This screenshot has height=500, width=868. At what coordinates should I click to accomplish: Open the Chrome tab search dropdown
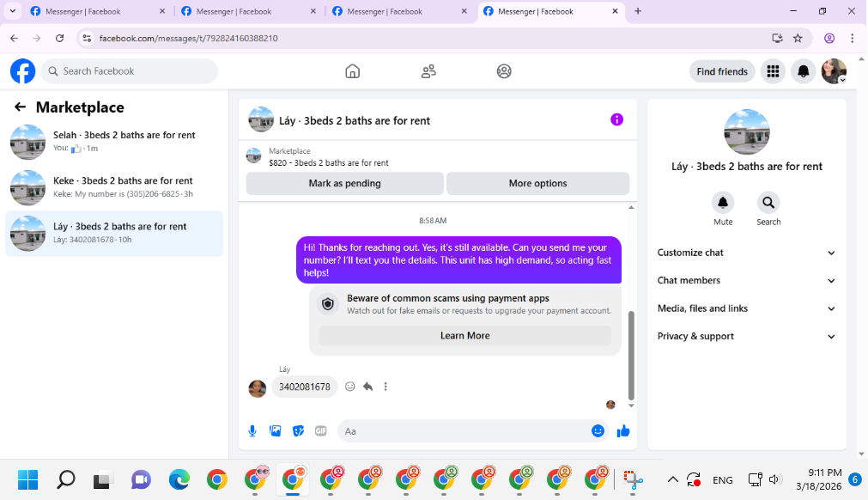[x=12, y=11]
